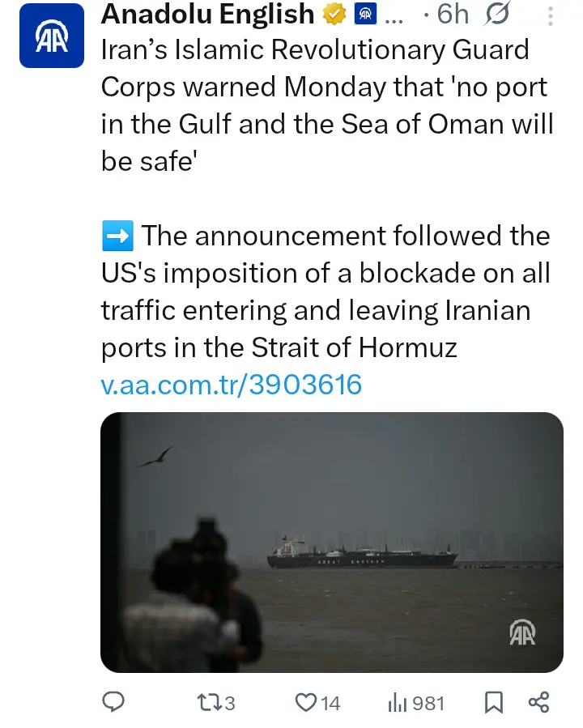This screenshot has width=583, height=728.
Task: View analytics via the bar chart icon
Action: (x=397, y=702)
